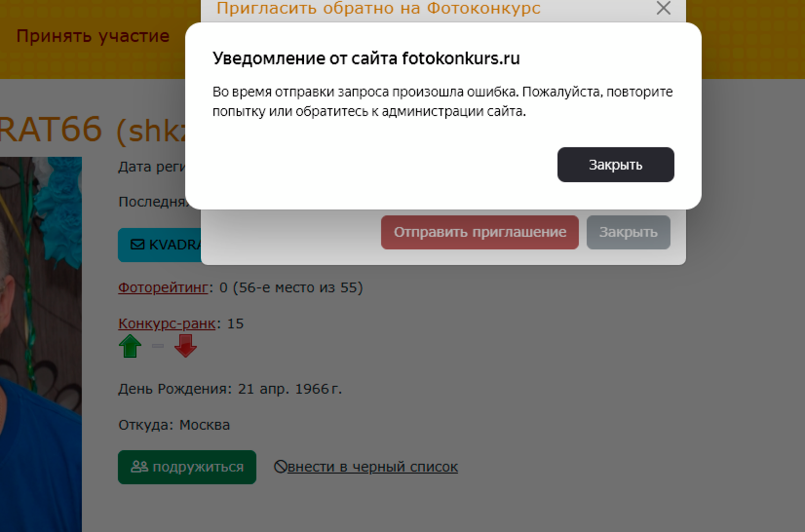Close the invite modal with the X icon
The height and width of the screenshot is (532, 805).
pos(663,9)
